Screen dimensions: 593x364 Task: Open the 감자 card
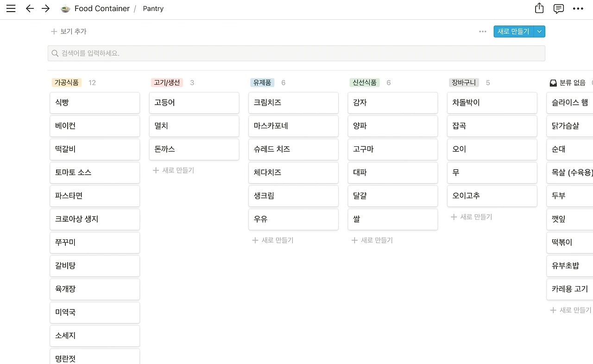click(393, 103)
